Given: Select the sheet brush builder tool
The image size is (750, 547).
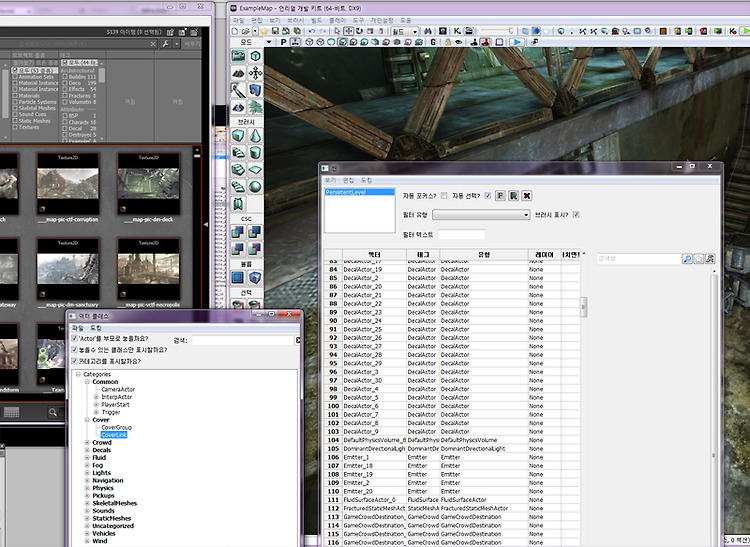Looking at the screenshot, I should [255, 170].
